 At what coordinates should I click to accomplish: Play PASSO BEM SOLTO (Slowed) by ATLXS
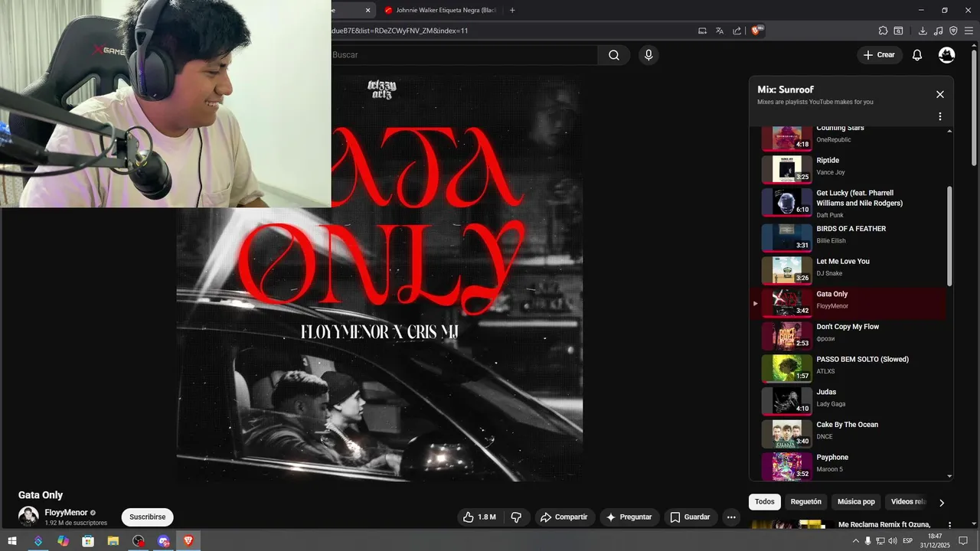click(x=848, y=368)
